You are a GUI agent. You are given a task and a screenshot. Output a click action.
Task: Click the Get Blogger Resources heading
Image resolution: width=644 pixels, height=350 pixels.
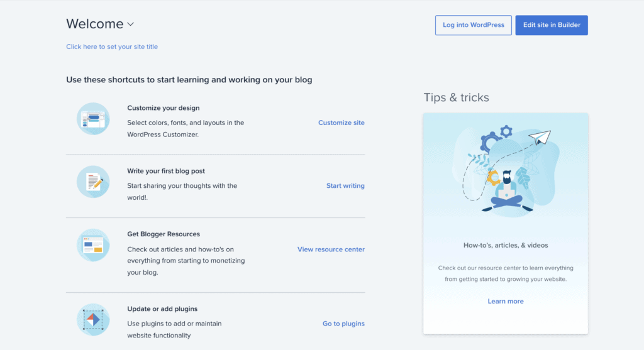click(x=164, y=234)
